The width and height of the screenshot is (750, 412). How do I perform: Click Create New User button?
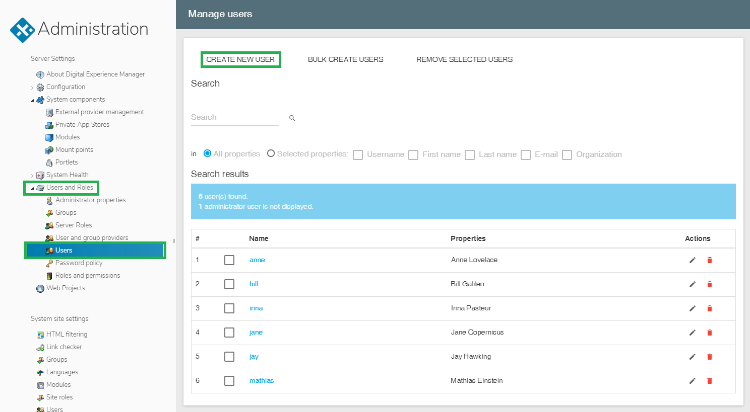tap(241, 59)
